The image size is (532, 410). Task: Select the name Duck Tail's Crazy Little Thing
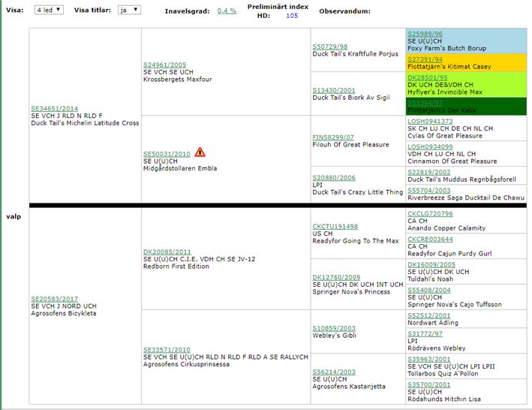pos(358,192)
